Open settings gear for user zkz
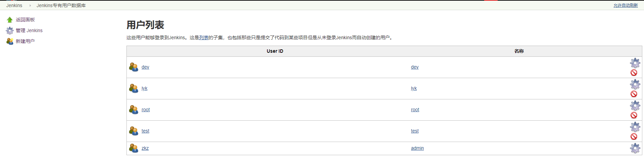The height and width of the screenshot is (167, 644). tap(635, 148)
